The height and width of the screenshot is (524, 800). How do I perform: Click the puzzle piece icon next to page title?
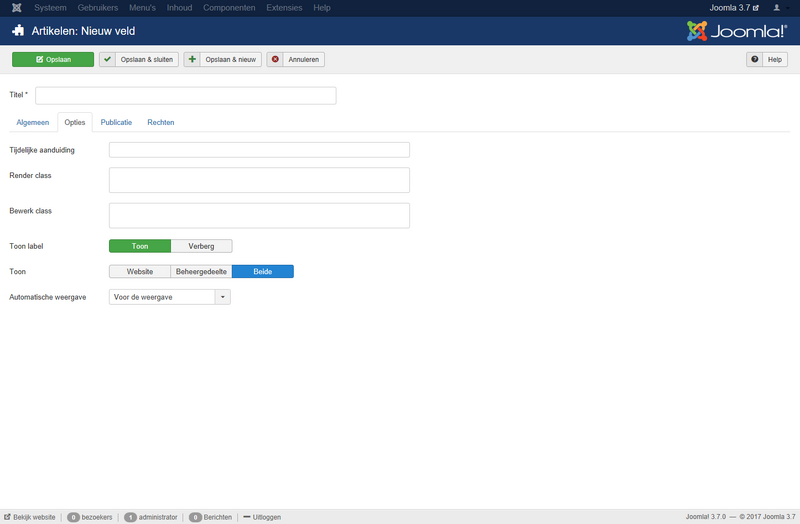[18, 31]
